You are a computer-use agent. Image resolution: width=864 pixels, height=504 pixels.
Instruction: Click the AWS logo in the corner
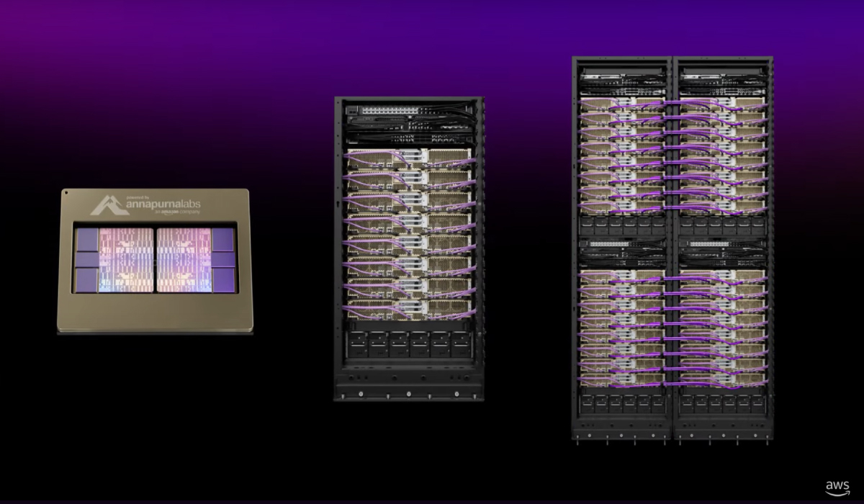pyautogui.click(x=837, y=487)
